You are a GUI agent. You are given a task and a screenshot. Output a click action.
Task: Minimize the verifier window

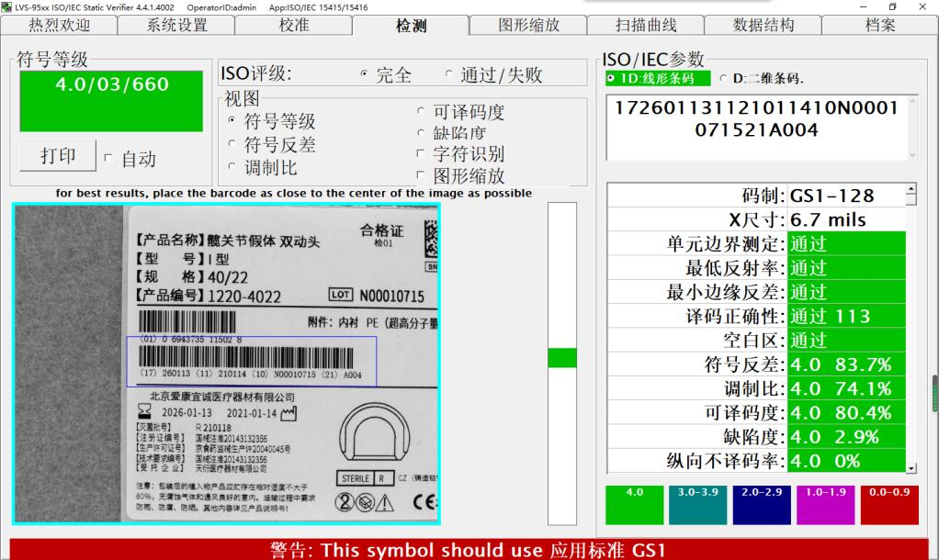pos(863,7)
